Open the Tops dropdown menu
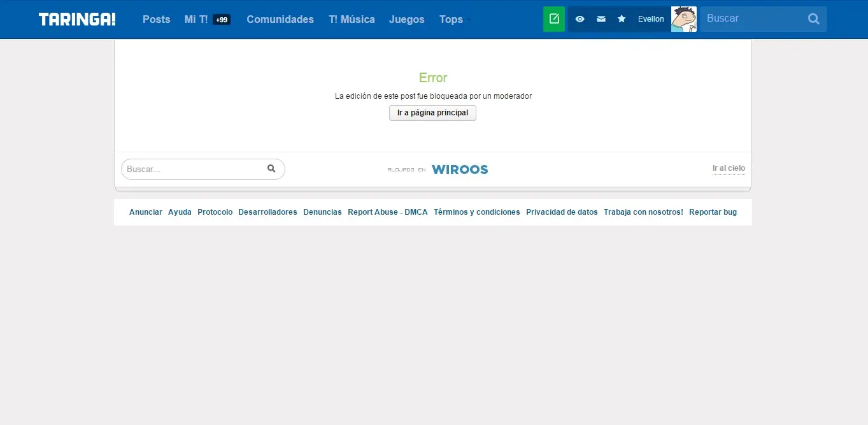868x425 pixels. pos(450,20)
